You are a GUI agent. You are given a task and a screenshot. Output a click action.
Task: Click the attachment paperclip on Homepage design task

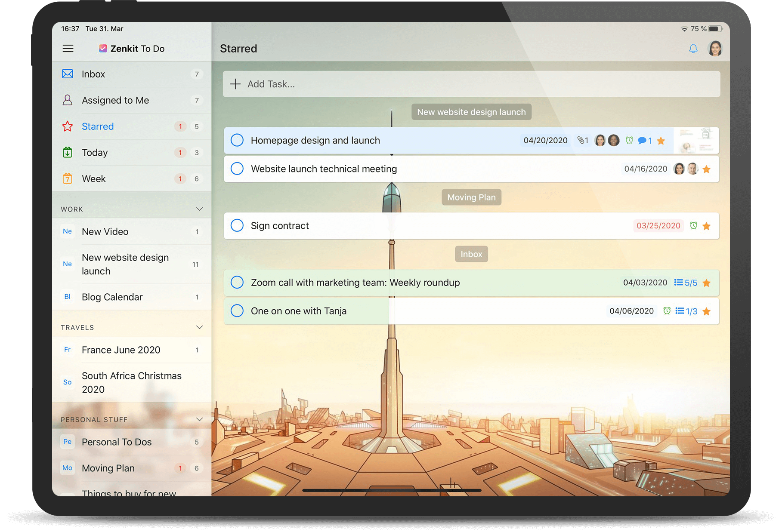point(581,141)
